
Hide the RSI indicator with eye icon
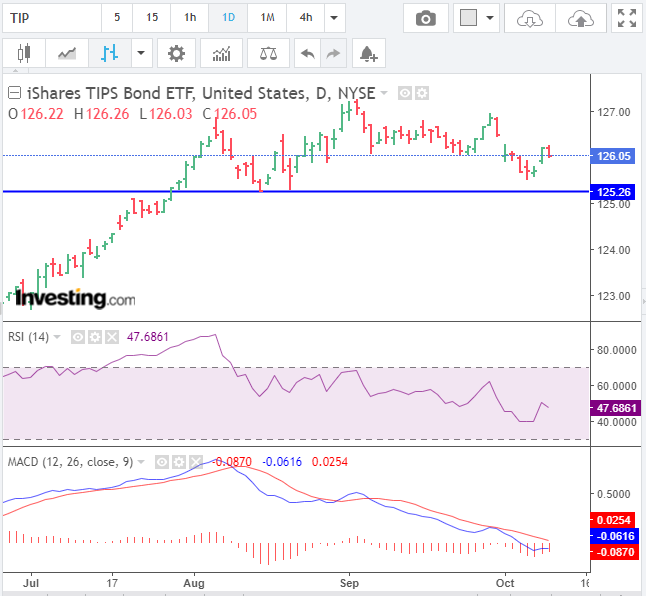[78, 337]
